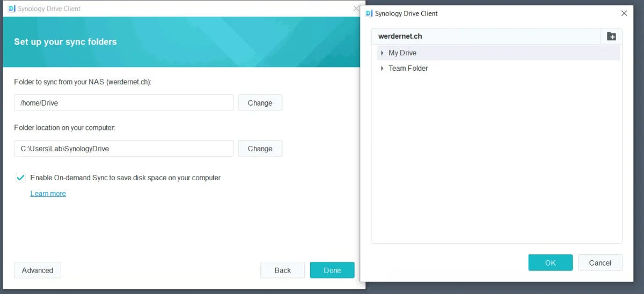Confirm folder selection with OK
Screen dimensions: 644x294
point(551,263)
